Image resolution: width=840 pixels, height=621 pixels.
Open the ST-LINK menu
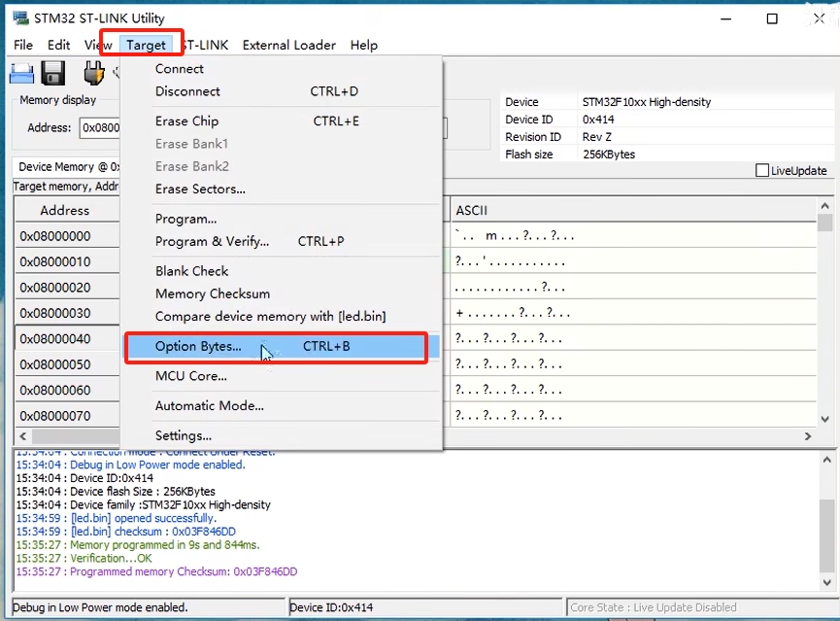point(206,45)
